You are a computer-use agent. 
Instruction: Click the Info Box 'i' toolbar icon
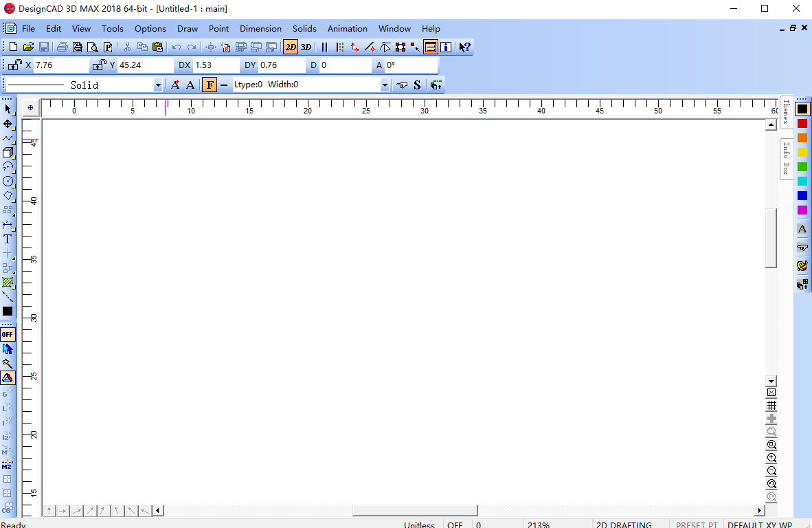pyautogui.click(x=445, y=47)
